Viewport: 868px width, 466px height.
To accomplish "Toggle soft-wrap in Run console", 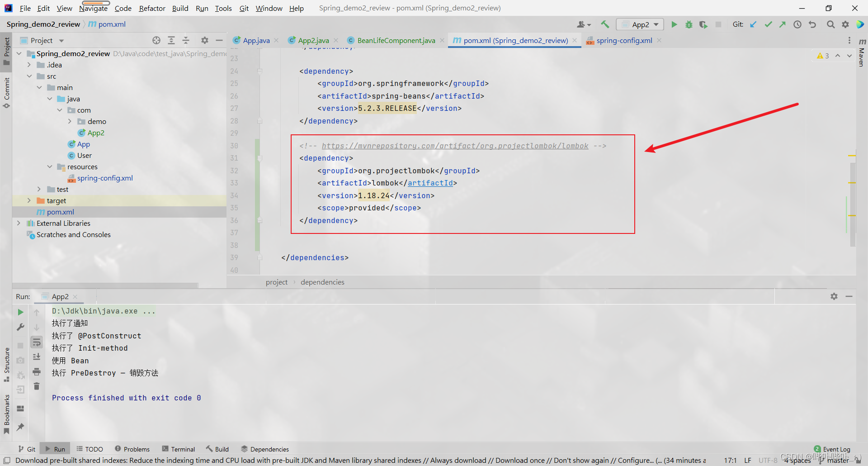I will click(x=37, y=342).
